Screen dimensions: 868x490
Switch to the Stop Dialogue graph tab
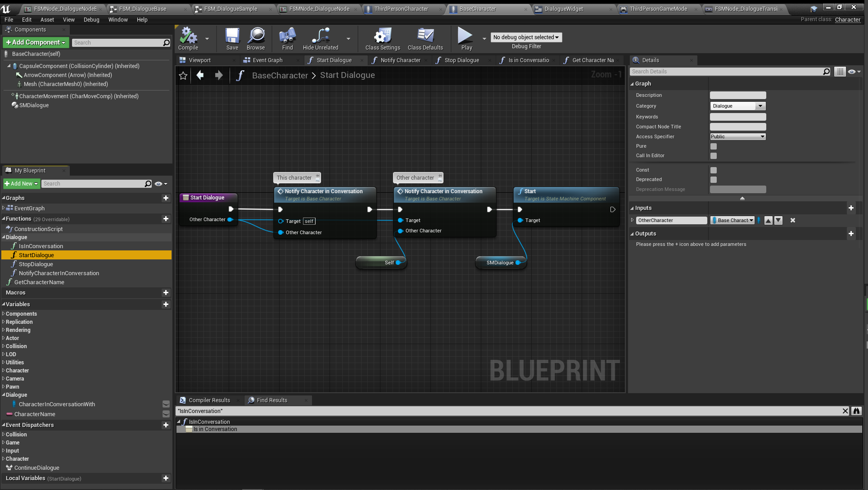(x=461, y=60)
